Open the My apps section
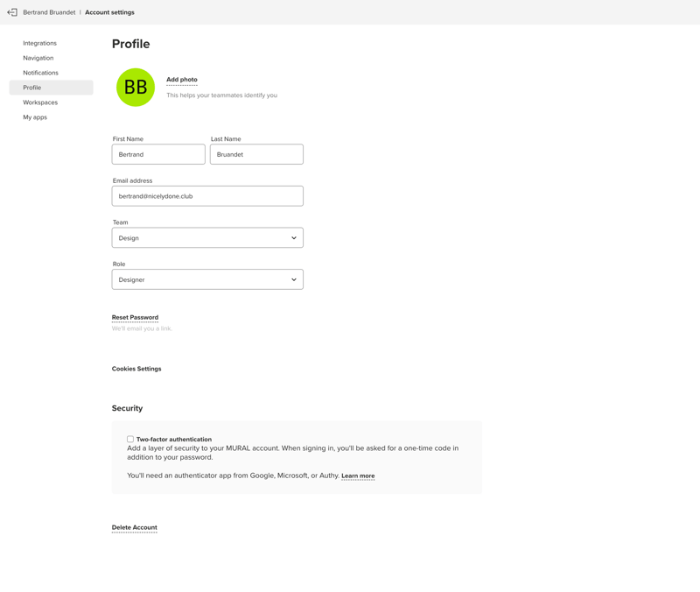 36,116
